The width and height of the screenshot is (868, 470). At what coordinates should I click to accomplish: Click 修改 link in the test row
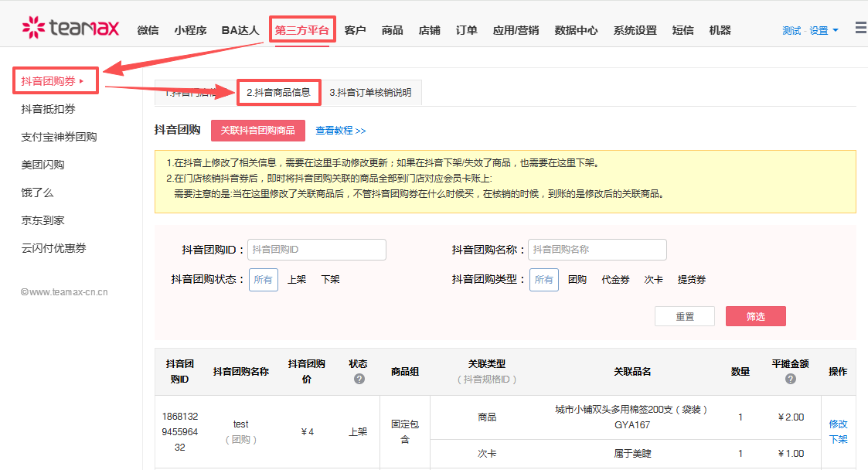pos(838,424)
